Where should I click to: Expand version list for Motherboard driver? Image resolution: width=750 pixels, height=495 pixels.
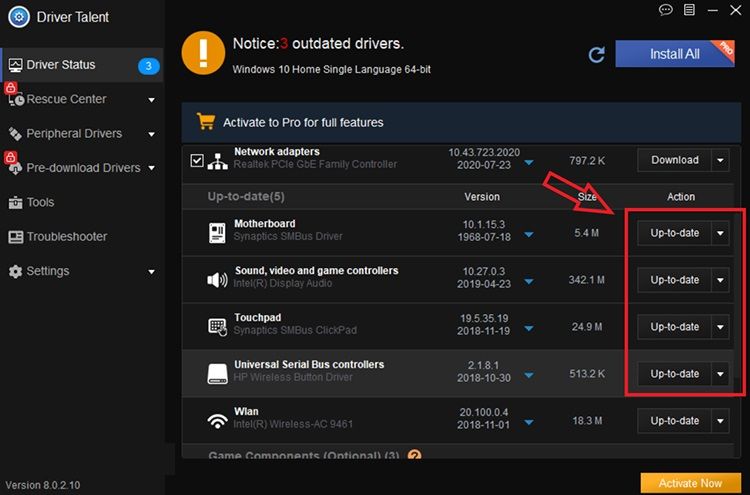click(529, 234)
